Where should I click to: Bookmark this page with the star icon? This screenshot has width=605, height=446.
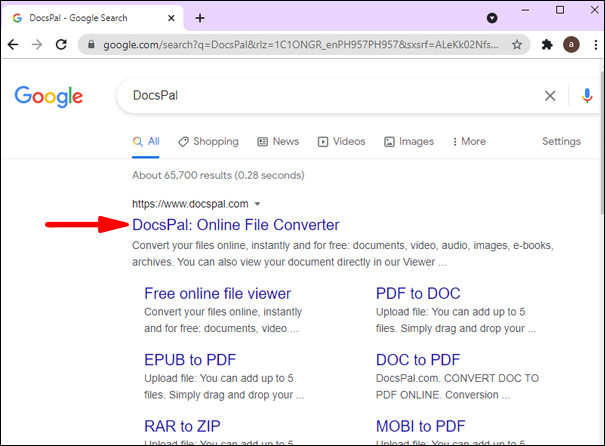(x=517, y=45)
